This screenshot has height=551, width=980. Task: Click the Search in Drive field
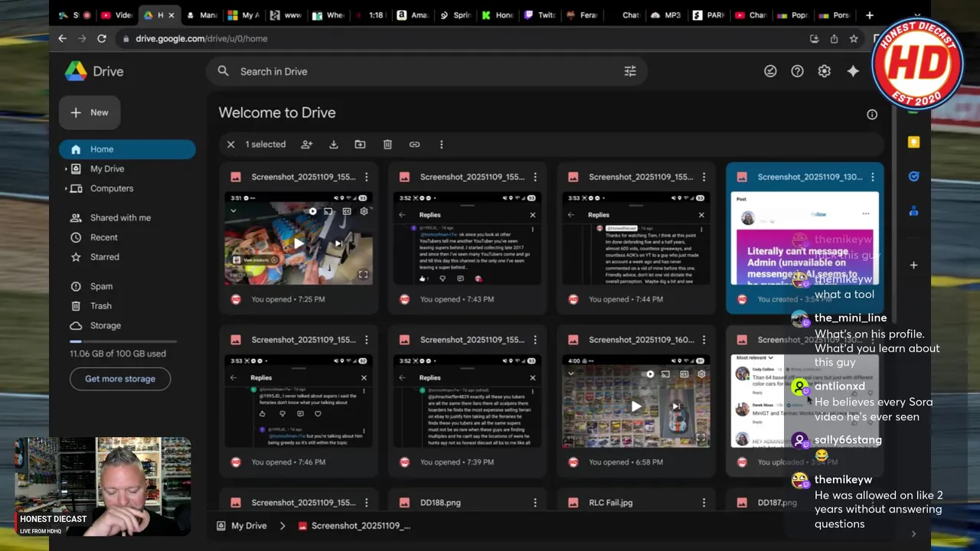point(426,71)
